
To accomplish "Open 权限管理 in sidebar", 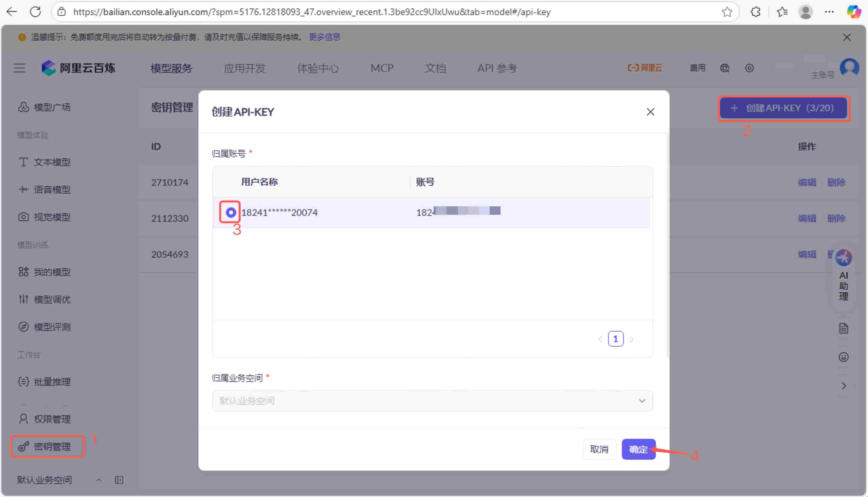I will 52,419.
